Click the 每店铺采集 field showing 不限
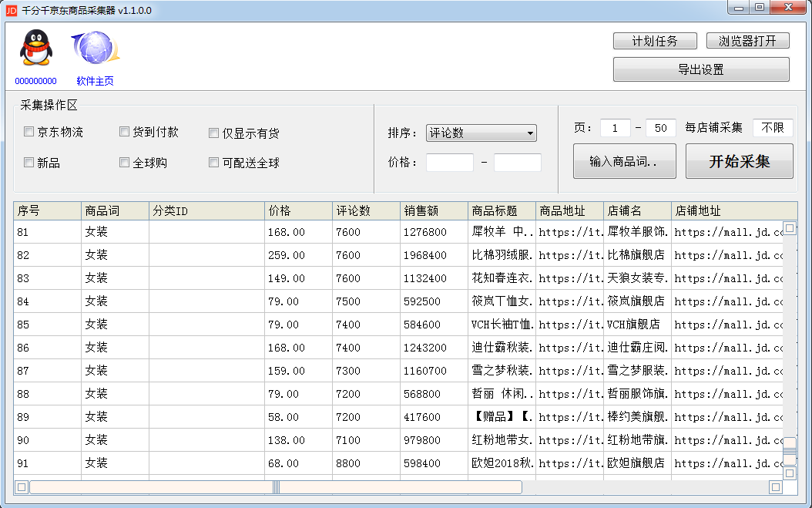The width and height of the screenshot is (812, 508). click(x=773, y=128)
